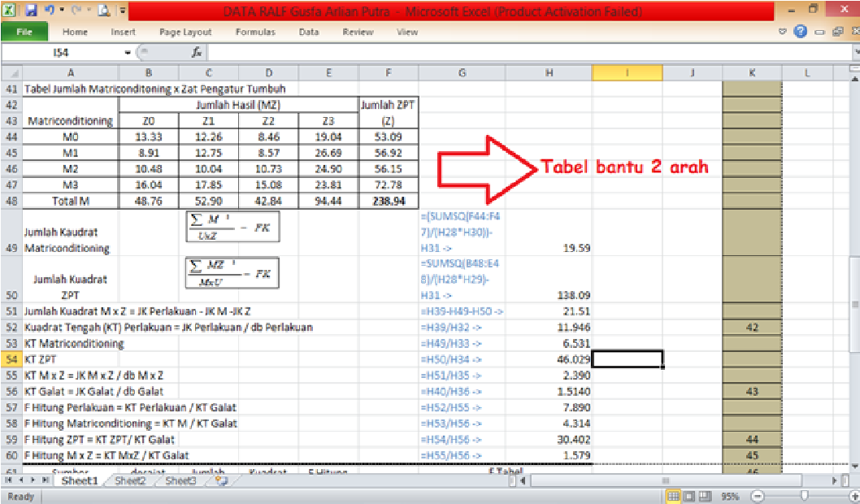Open the Name Box dropdown arrow
860x504 pixels.
(x=128, y=53)
